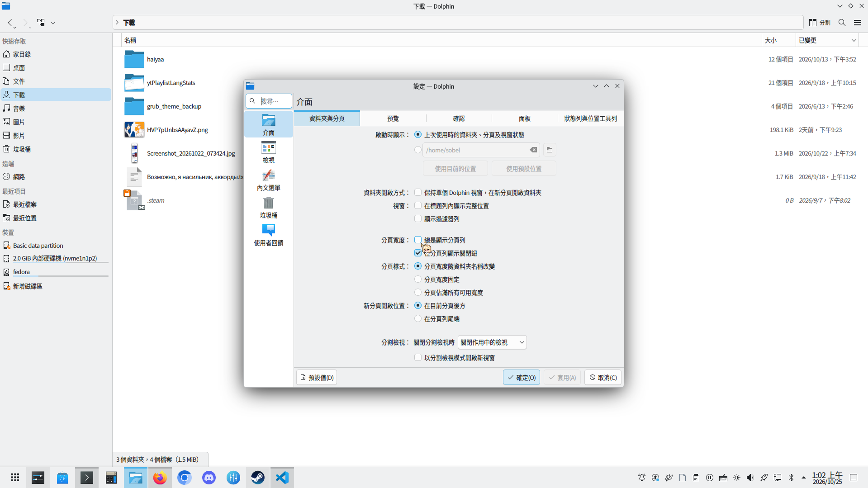Click the settings search field

pyautogui.click(x=269, y=101)
